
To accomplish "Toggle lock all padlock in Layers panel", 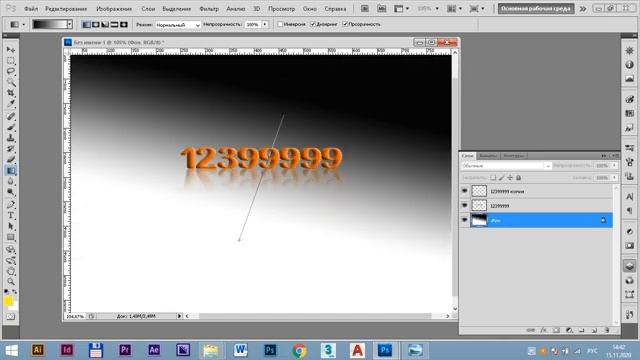I will pyautogui.click(x=518, y=178).
